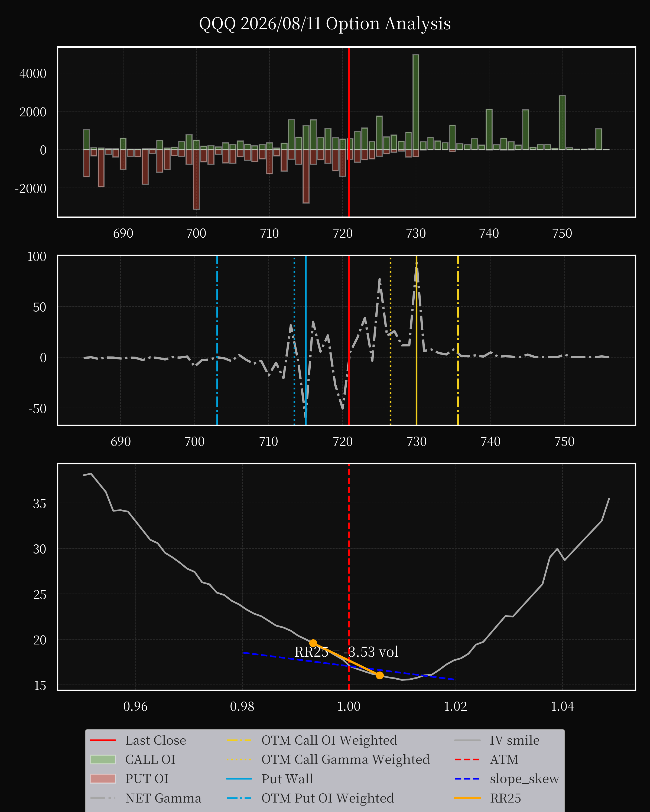Click the "OTM Put OI Weighted" legend label

pos(328,798)
